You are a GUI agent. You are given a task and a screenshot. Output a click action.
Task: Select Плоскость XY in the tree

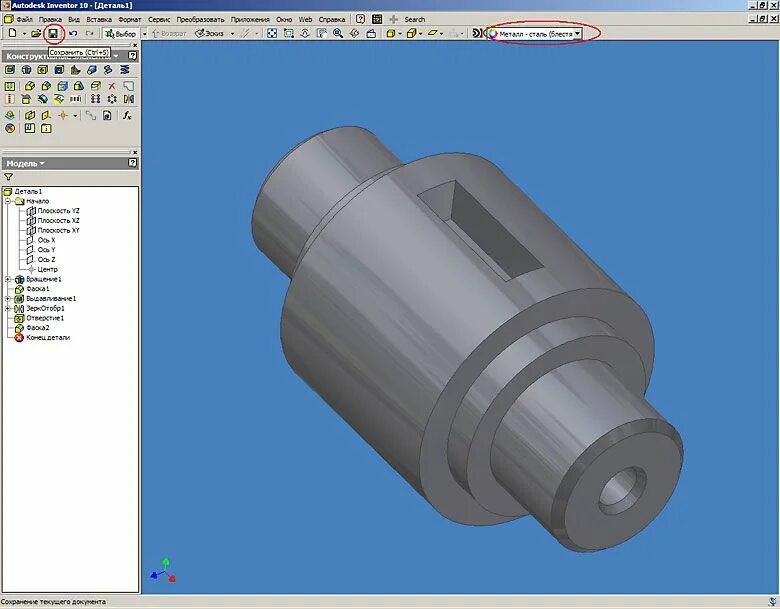point(58,230)
